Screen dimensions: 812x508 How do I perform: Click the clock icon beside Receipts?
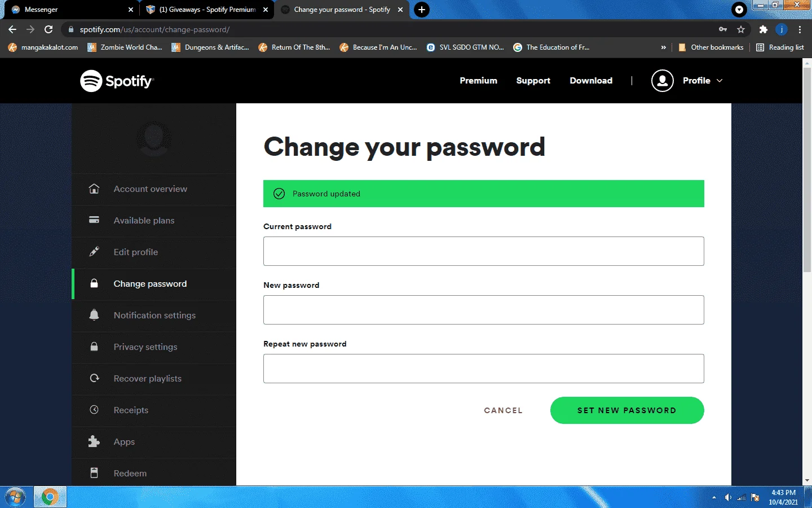(x=94, y=410)
